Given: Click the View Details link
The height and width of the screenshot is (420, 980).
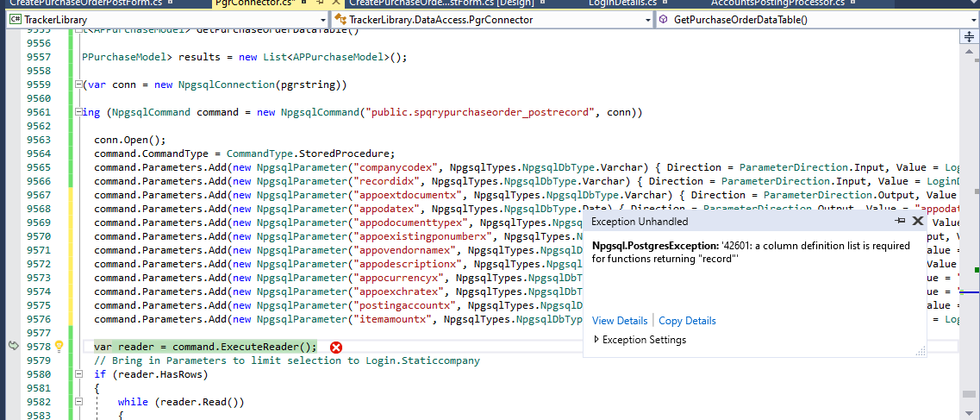Looking at the screenshot, I should pos(620,321).
